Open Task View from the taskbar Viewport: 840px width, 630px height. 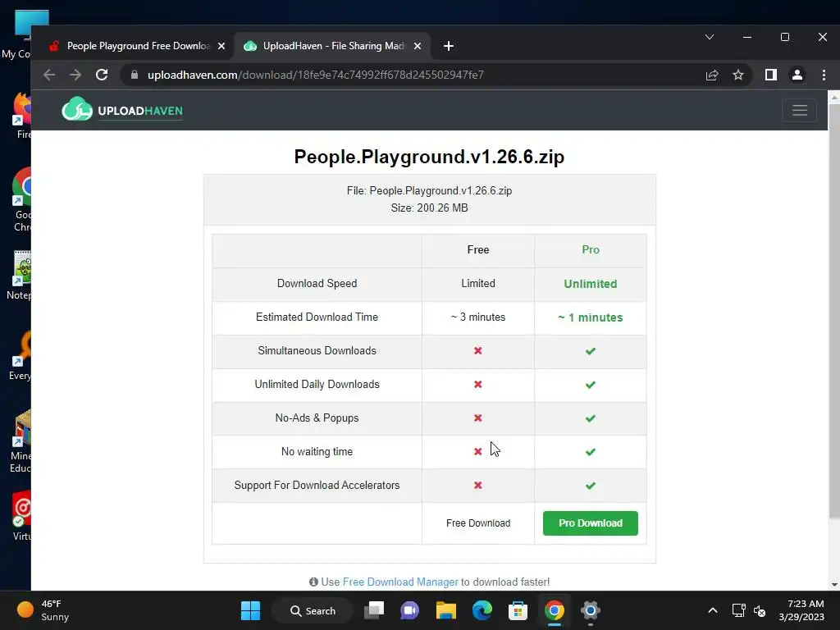point(374,610)
